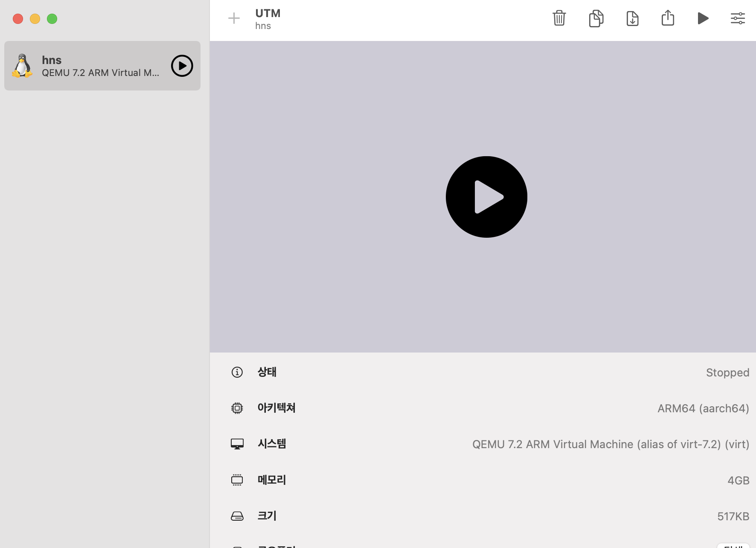The width and height of the screenshot is (756, 548).
Task: Click the Stopped status value
Action: (727, 373)
